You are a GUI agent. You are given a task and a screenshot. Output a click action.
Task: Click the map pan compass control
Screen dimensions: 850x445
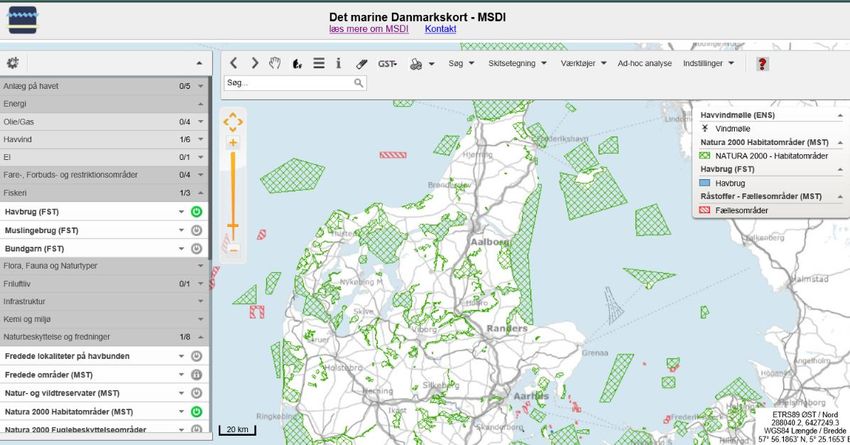point(233,122)
